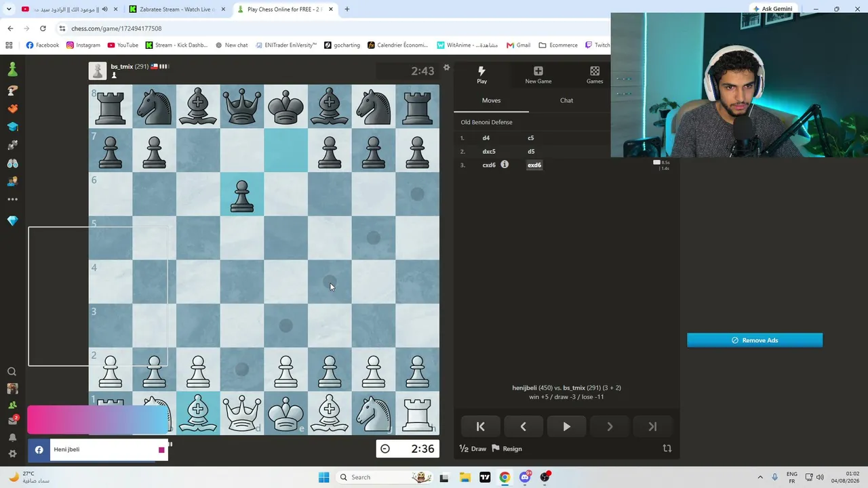Open the Instagram bookmark
The width and height of the screenshot is (868, 488).
click(83, 45)
